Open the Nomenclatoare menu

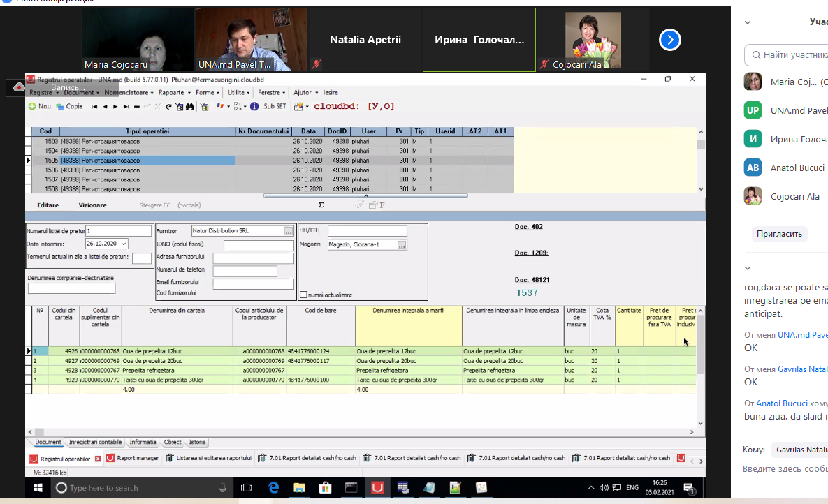click(126, 92)
